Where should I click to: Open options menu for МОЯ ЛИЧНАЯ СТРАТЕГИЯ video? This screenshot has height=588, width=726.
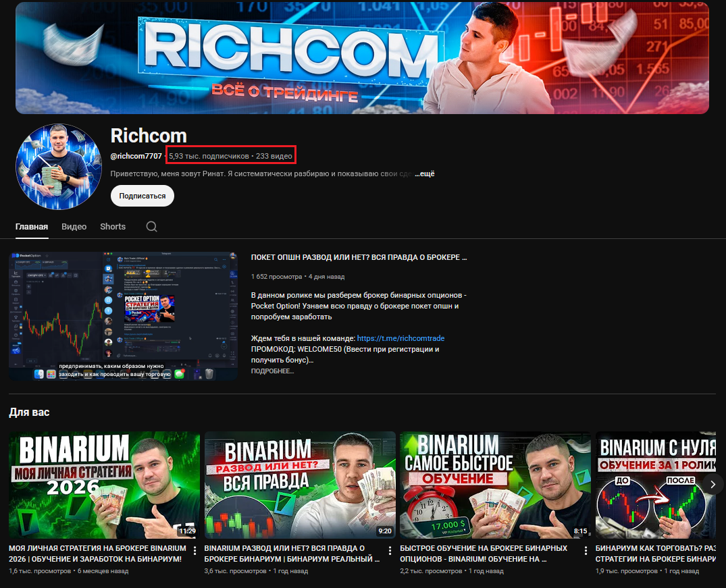click(195, 550)
